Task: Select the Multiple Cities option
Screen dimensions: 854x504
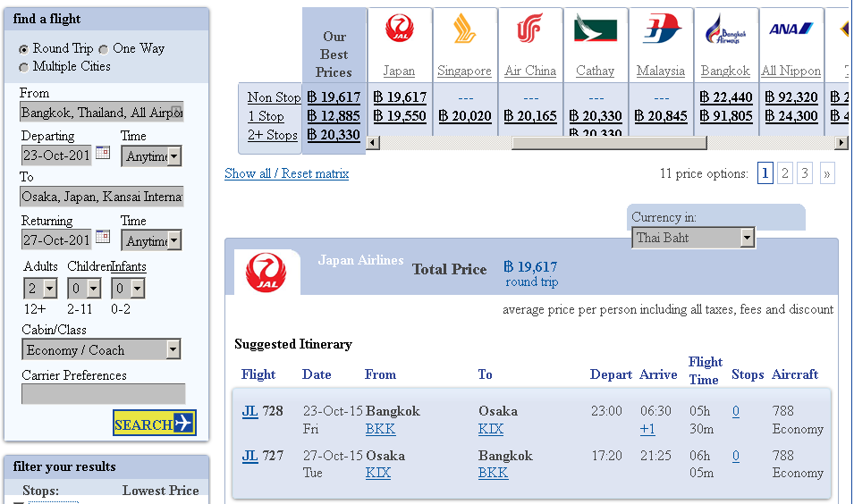Action: point(23,68)
